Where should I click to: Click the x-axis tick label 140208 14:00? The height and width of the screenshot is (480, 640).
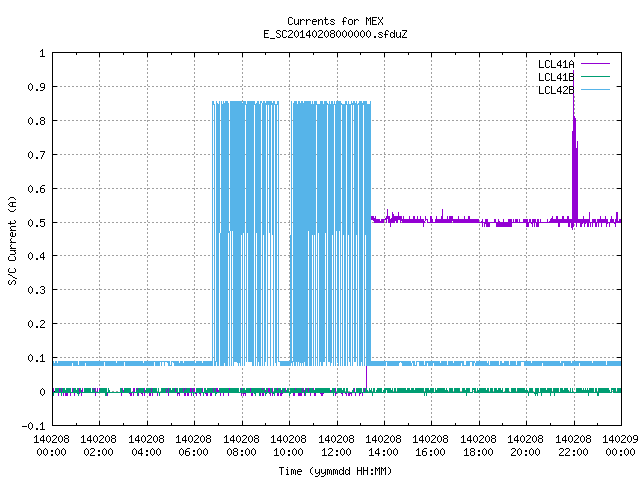[383, 446]
